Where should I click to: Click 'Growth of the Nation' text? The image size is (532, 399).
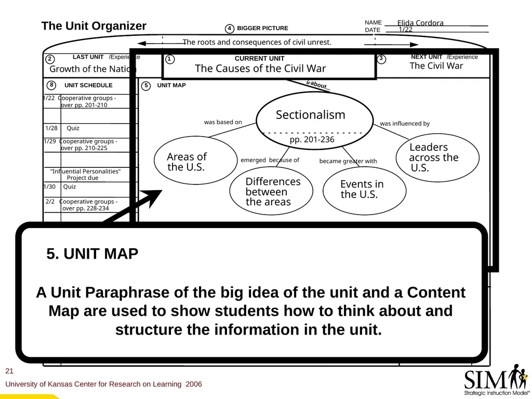(x=92, y=69)
